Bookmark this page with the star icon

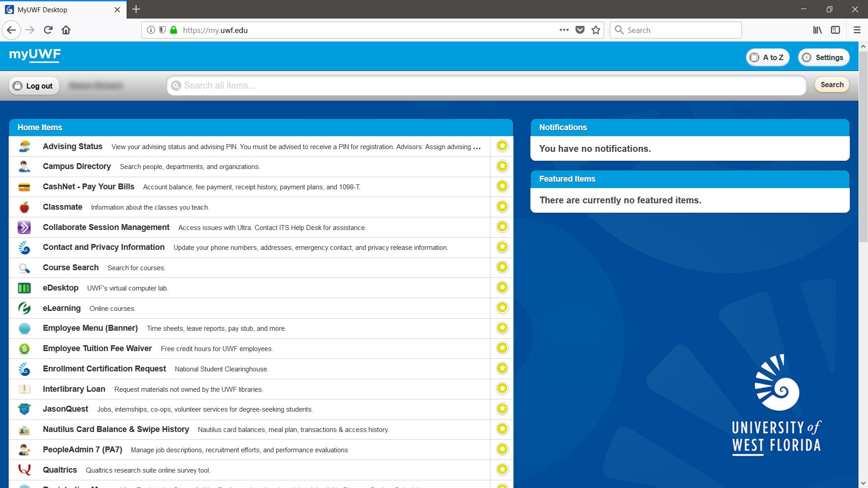click(x=596, y=30)
